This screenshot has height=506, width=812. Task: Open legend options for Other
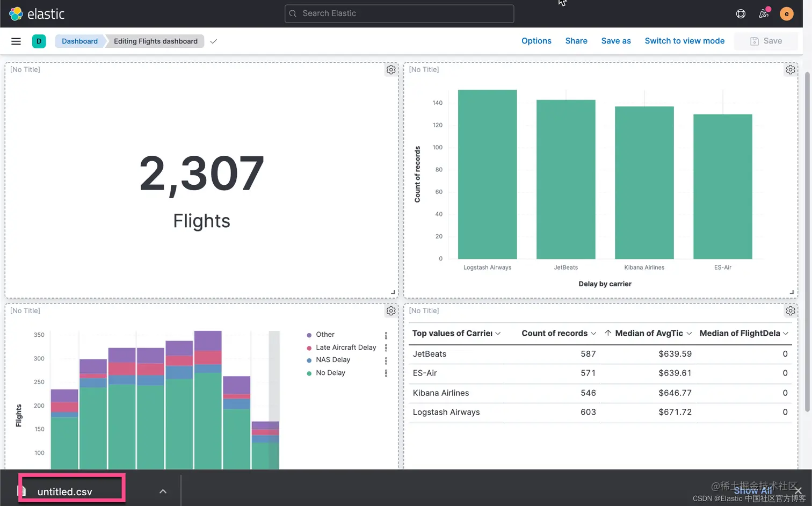tap(386, 335)
